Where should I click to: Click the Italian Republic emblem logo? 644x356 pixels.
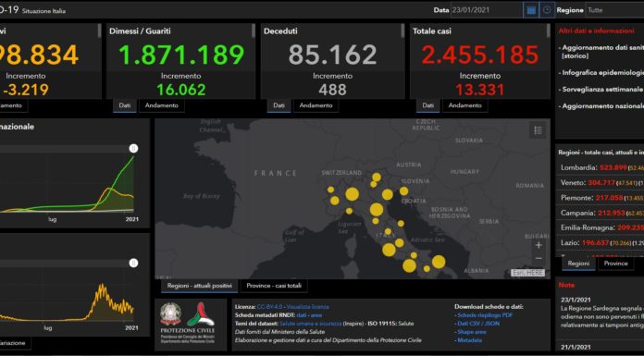tap(170, 314)
